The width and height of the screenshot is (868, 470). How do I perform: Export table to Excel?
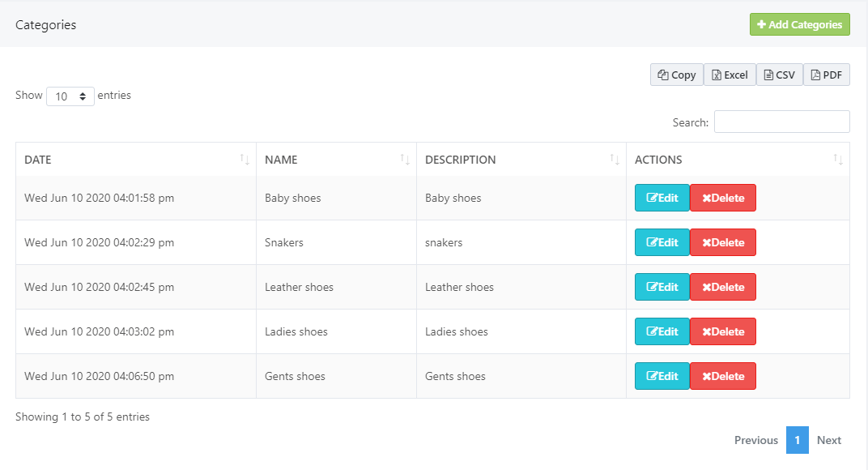point(730,75)
